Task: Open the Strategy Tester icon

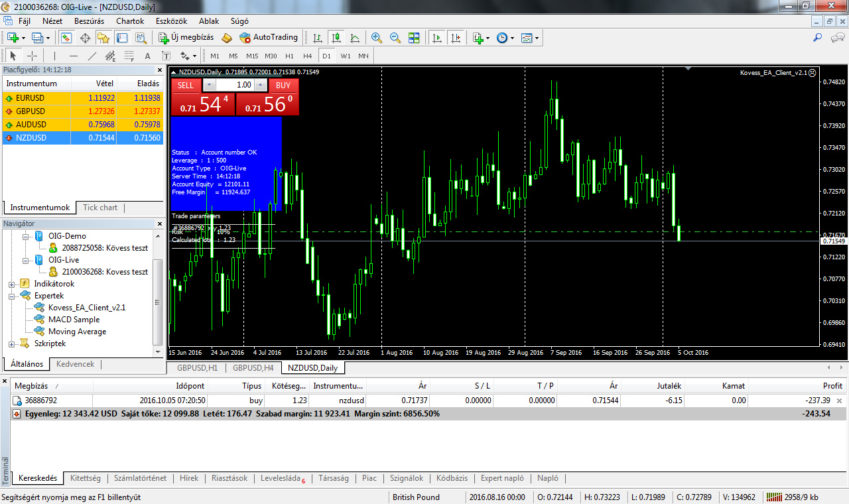Action: click(x=140, y=38)
